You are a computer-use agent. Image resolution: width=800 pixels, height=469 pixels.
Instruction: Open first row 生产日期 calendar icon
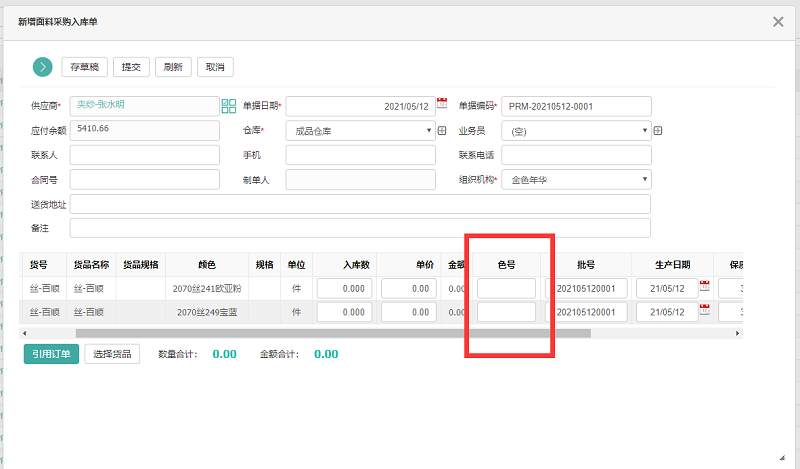tap(704, 287)
